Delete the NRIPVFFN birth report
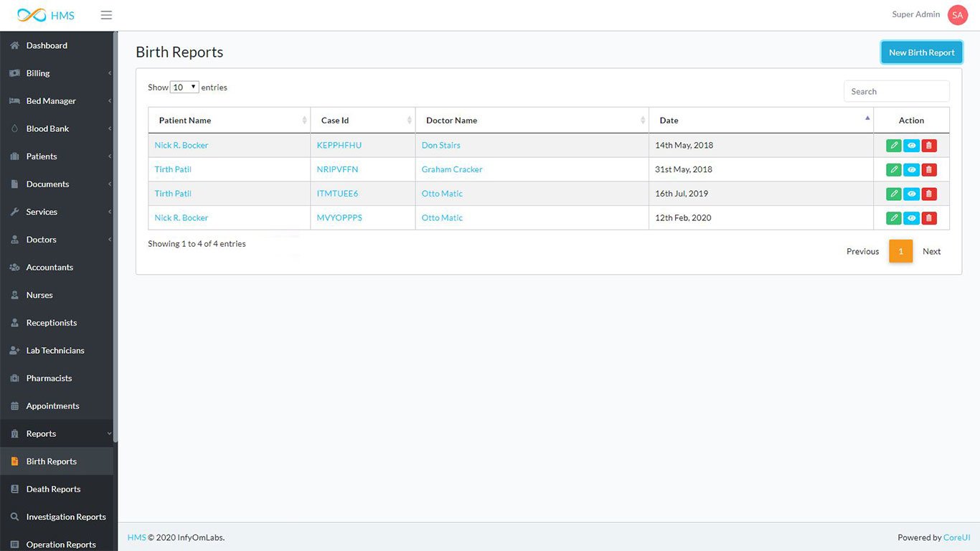 pos(929,170)
